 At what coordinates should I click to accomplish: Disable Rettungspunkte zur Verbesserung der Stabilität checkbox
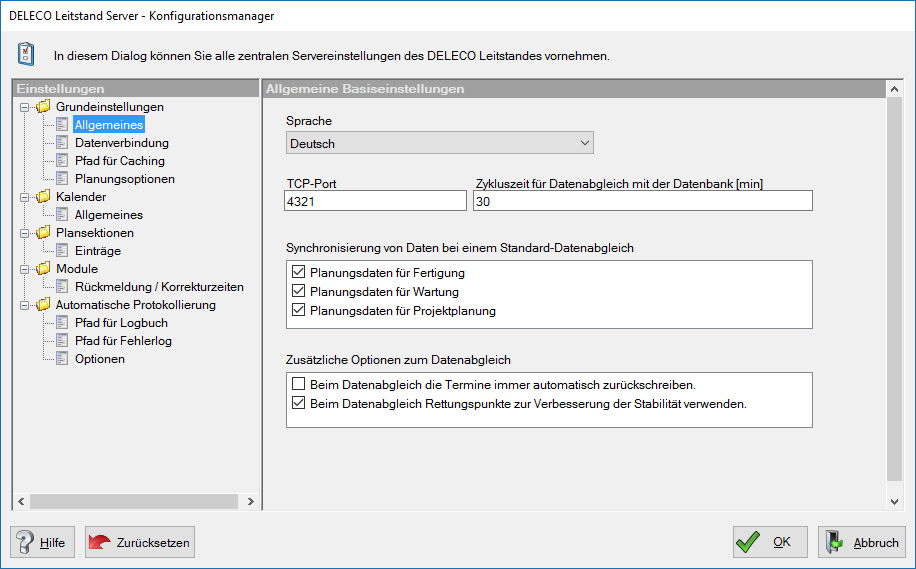coord(299,403)
